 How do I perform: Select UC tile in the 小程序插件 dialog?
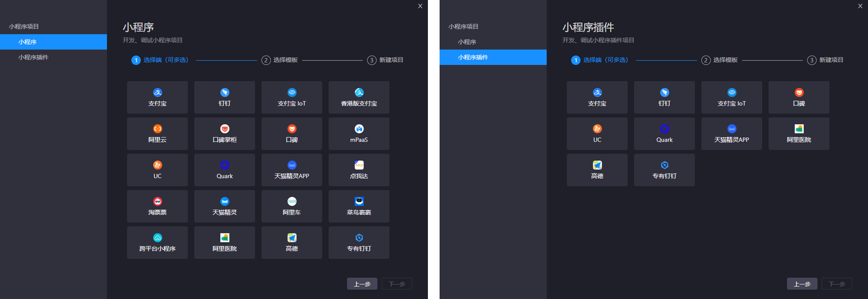click(597, 134)
